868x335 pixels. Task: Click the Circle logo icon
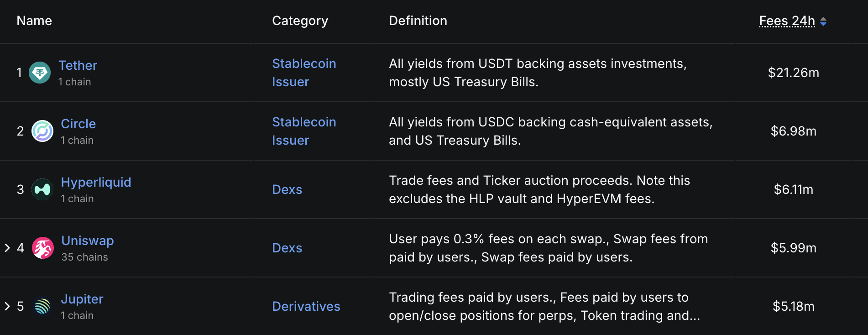42,131
